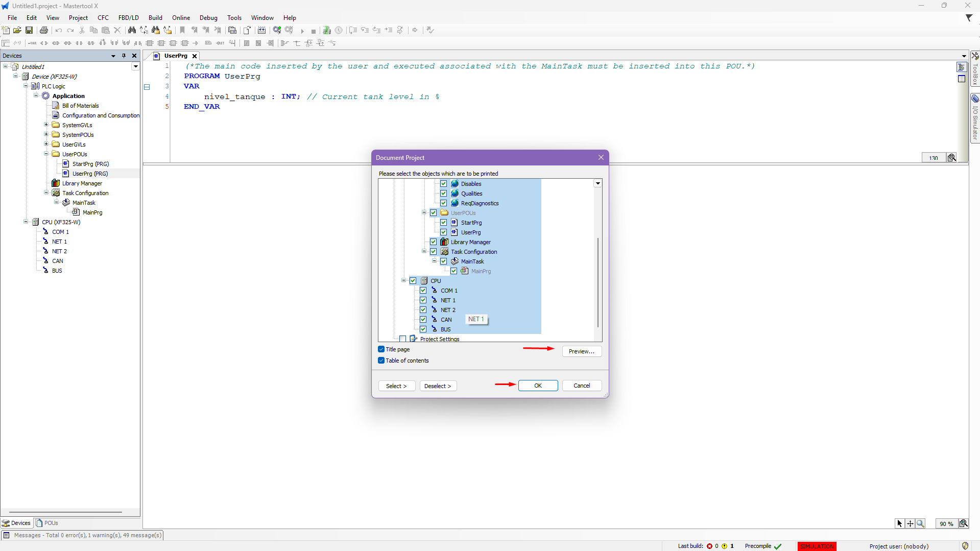Click the Library Manager icon in Devices tree
Image resolution: width=980 pixels, height=551 pixels.
point(56,183)
